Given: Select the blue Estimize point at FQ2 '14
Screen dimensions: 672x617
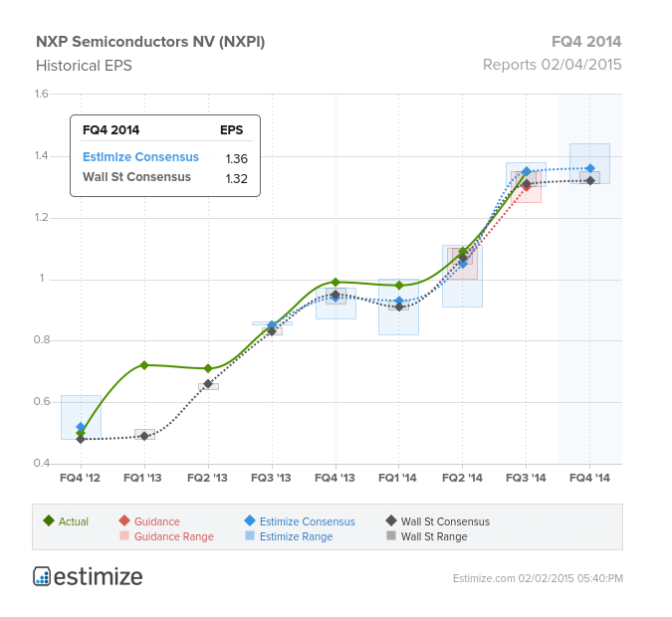Looking at the screenshot, I should click(x=463, y=264).
